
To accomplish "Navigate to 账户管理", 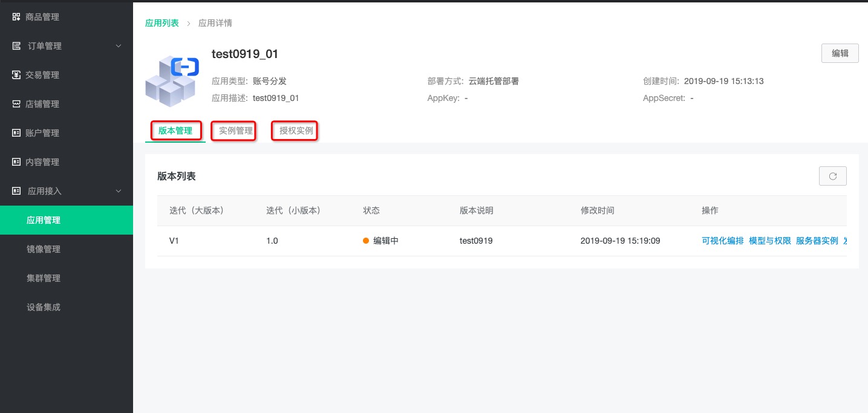I will (42, 133).
